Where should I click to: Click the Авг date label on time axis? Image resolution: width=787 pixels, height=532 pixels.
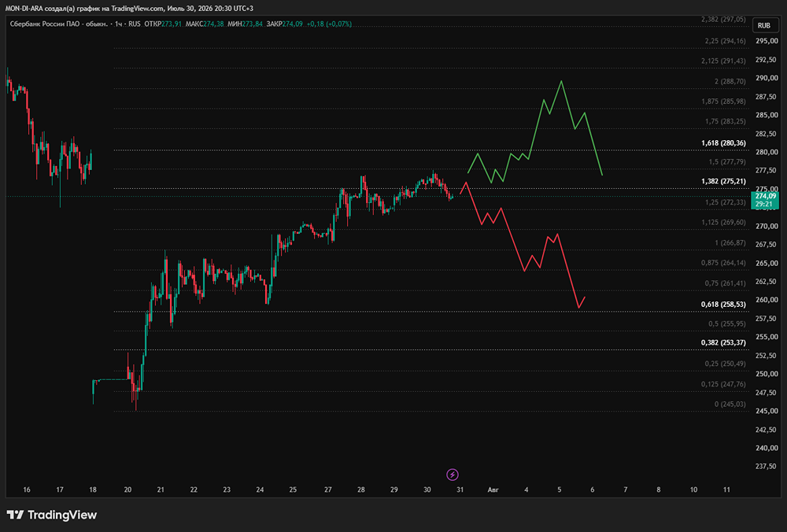[493, 490]
